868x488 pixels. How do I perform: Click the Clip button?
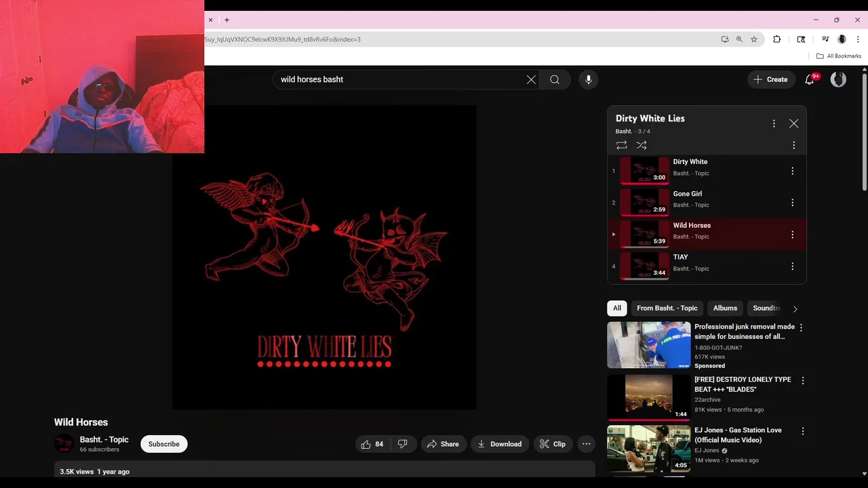[x=552, y=444]
